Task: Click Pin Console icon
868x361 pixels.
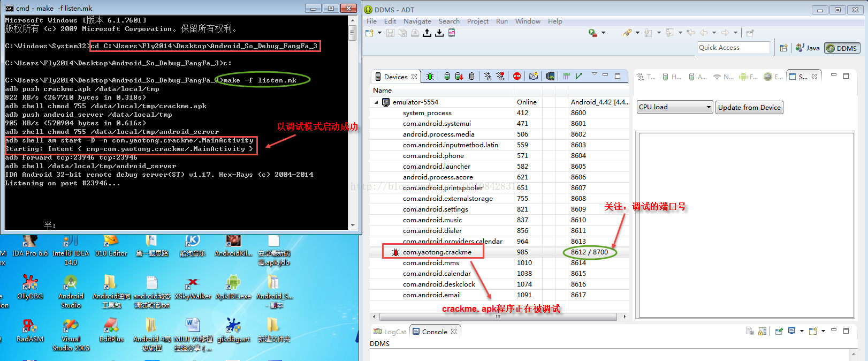Action: click(x=779, y=331)
